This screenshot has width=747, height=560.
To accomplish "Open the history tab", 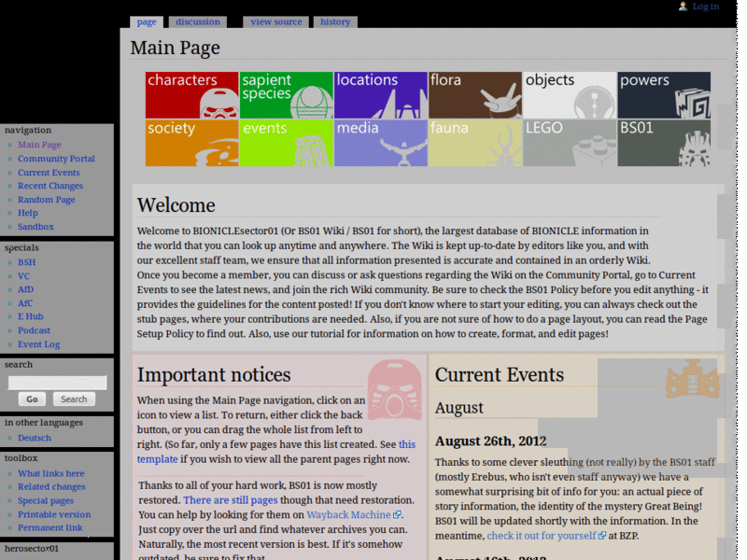I will [335, 21].
